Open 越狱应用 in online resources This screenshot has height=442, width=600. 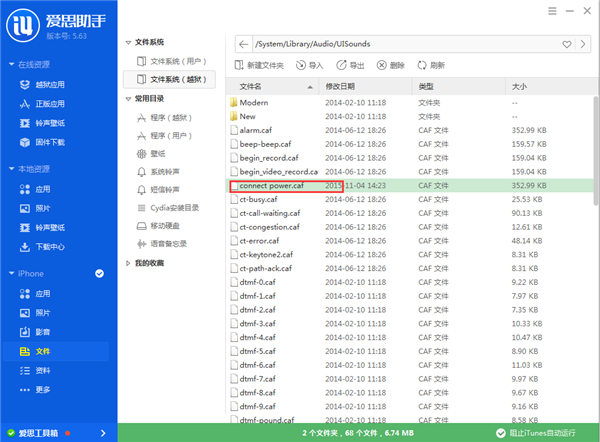tap(42, 85)
